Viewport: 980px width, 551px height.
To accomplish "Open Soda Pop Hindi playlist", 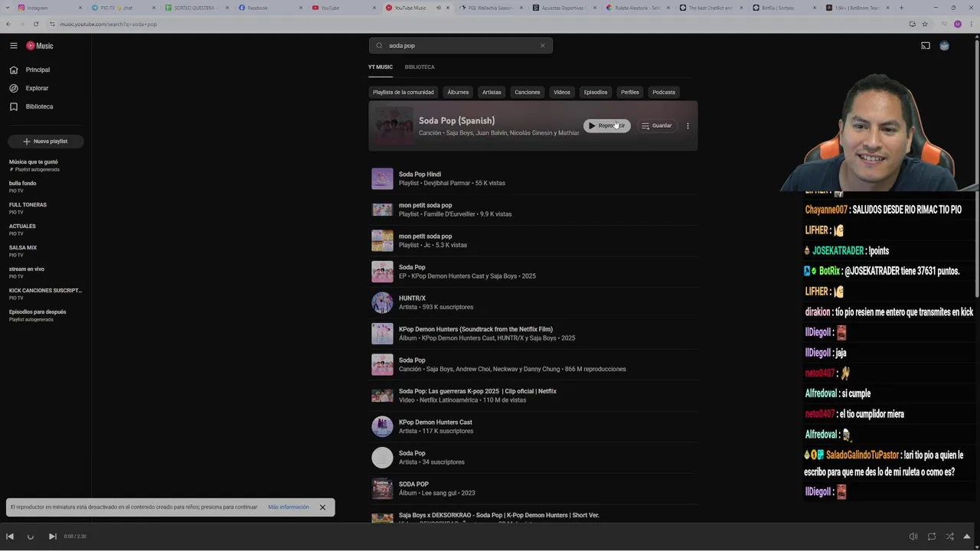I will pos(533,179).
